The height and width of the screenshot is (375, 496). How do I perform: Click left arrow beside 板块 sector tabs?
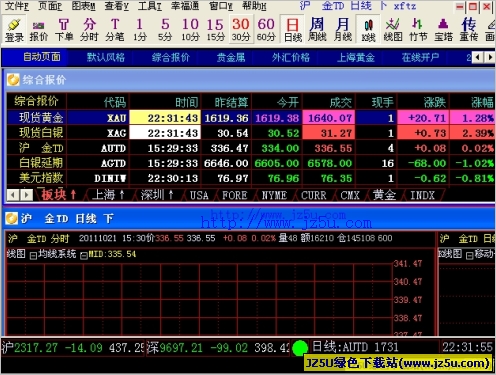click(13, 195)
